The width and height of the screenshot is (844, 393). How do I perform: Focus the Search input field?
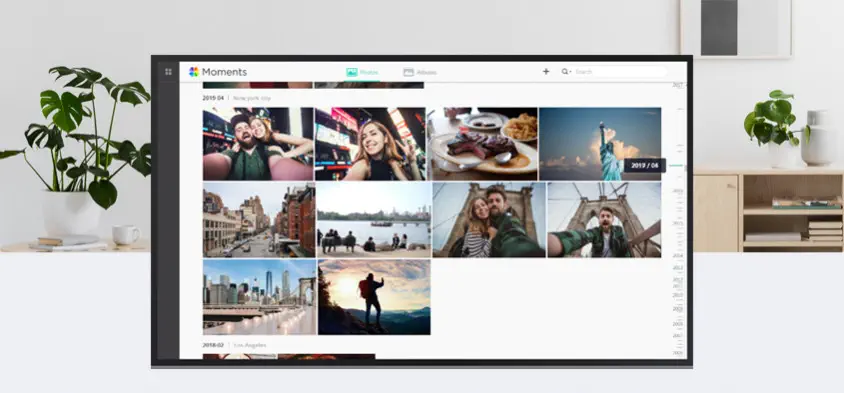[620, 72]
